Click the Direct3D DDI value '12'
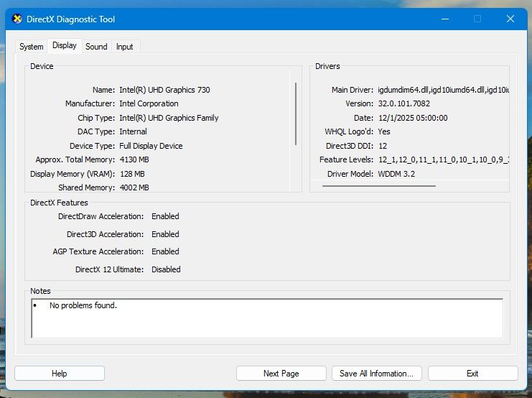This screenshot has height=398, width=532. [383, 146]
